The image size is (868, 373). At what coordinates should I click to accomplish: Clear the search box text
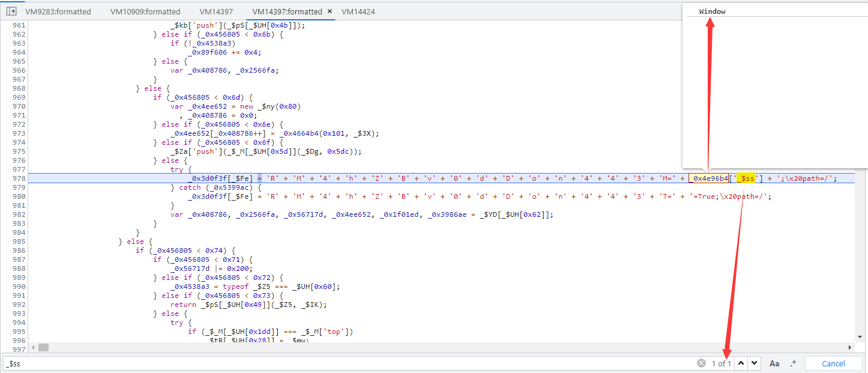[x=701, y=363]
